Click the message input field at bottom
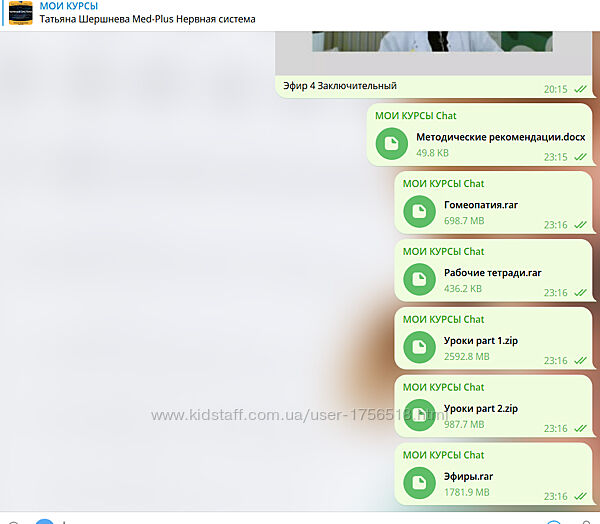Screen dimensions: 600x524 click(300, 520)
